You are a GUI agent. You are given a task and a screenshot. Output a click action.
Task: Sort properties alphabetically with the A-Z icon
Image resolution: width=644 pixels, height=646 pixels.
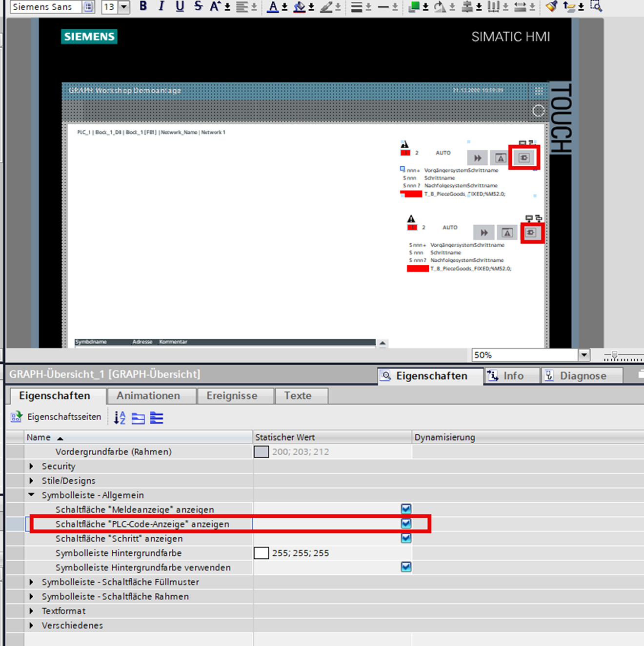pos(120,418)
